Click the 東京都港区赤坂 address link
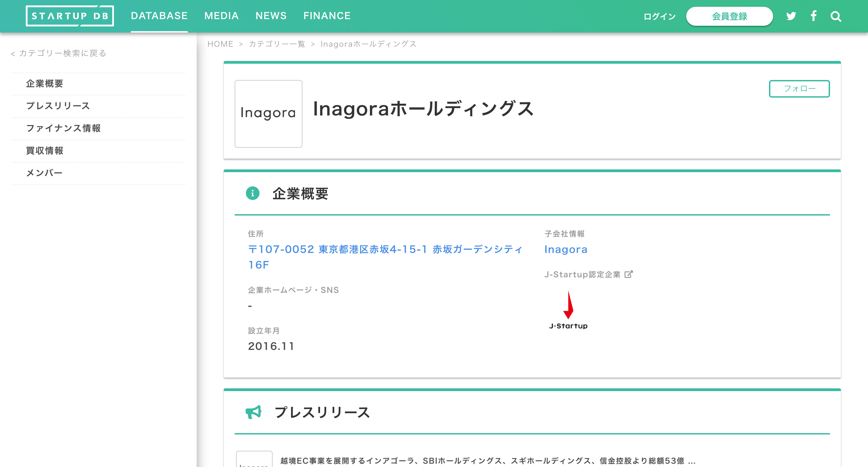Image resolution: width=868 pixels, height=467 pixels. [x=385, y=250]
